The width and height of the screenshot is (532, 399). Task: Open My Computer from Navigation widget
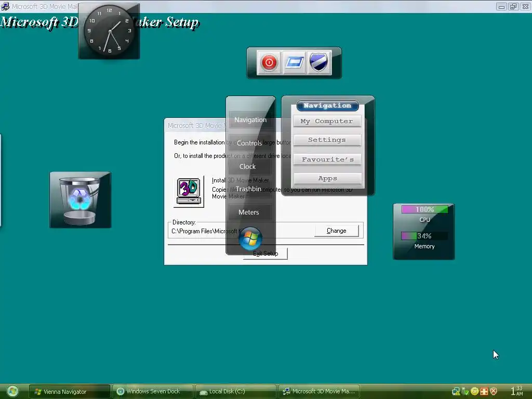327,121
